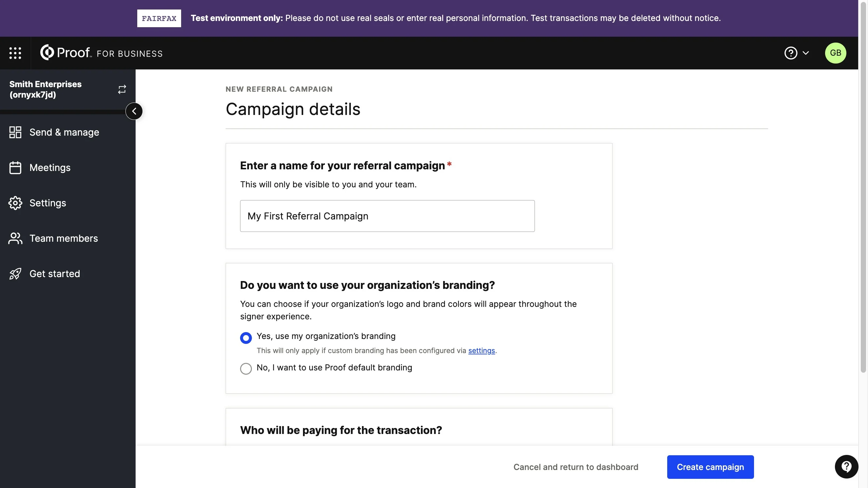Image resolution: width=868 pixels, height=488 pixels.
Task: Click the Proof for Business logo
Action: point(101,53)
